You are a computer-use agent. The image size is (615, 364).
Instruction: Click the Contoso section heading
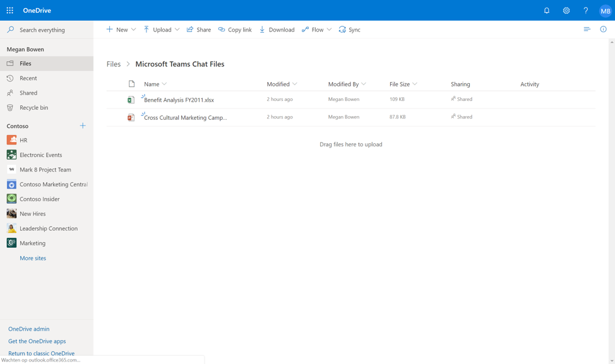(x=17, y=126)
